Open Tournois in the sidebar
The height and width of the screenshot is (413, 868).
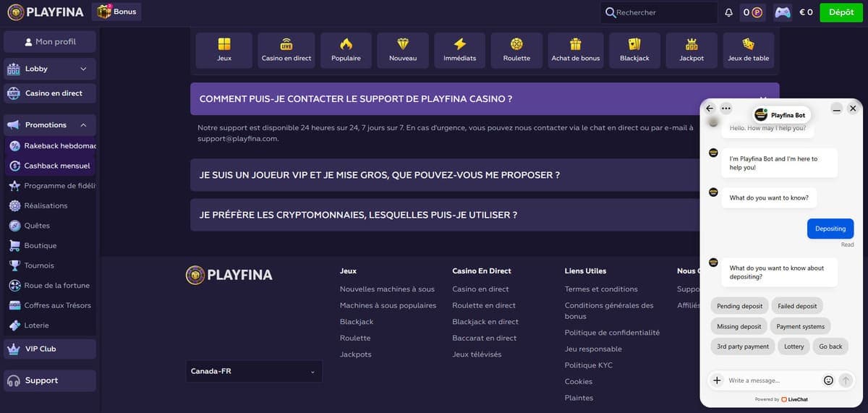point(51,265)
